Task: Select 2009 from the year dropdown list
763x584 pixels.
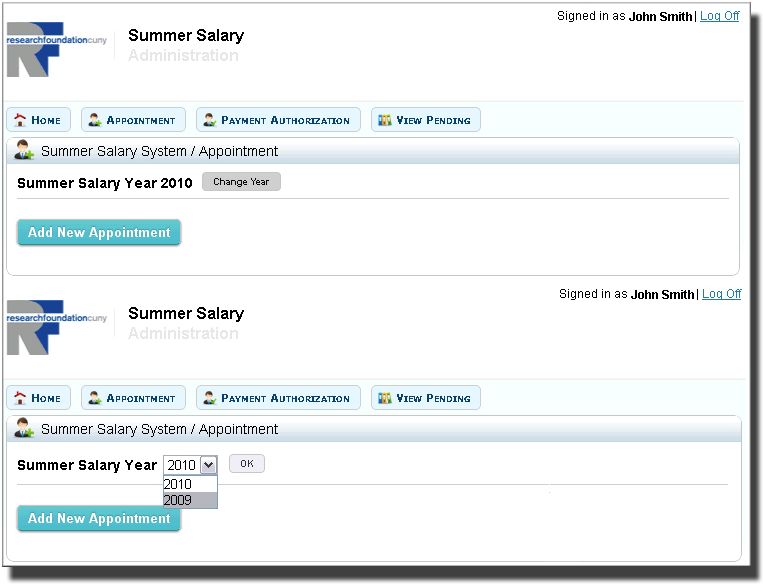Action: coord(190,500)
